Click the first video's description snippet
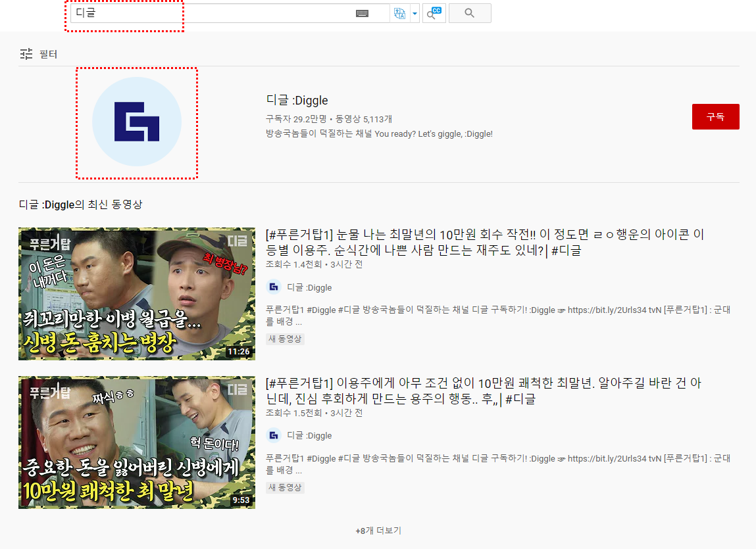The image size is (756, 549). tap(498, 315)
